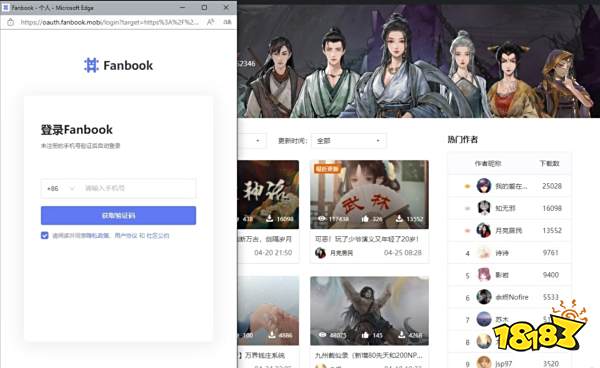
Task: Click the count 3520 beside jsp97
Action: tap(551, 363)
